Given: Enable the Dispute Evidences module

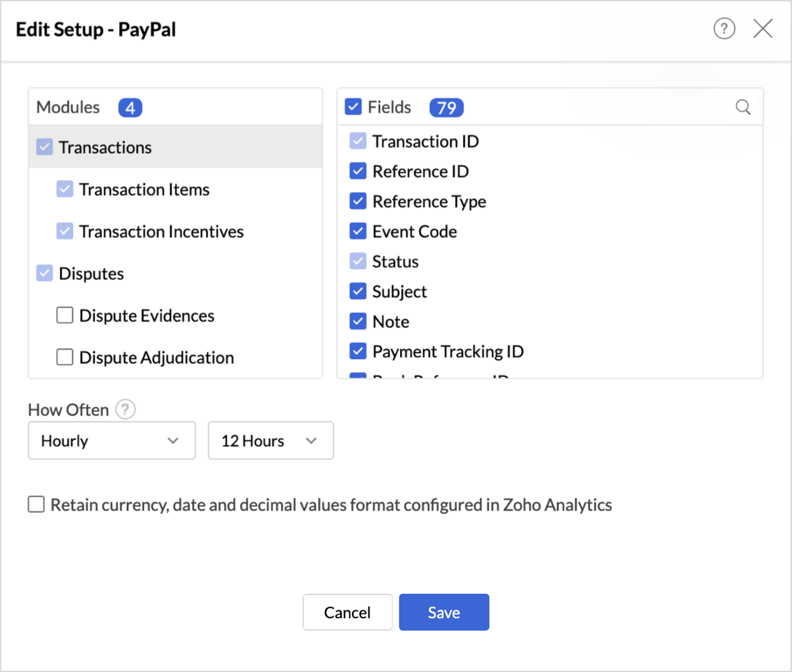Looking at the screenshot, I should pos(64,316).
